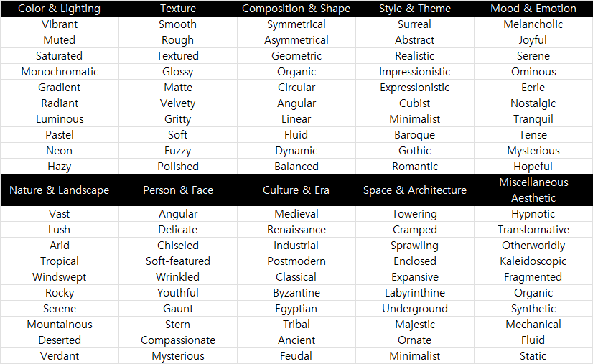Select the "Style & Theme" header cell
Viewport: 593px width, 364px height.
[x=415, y=9]
